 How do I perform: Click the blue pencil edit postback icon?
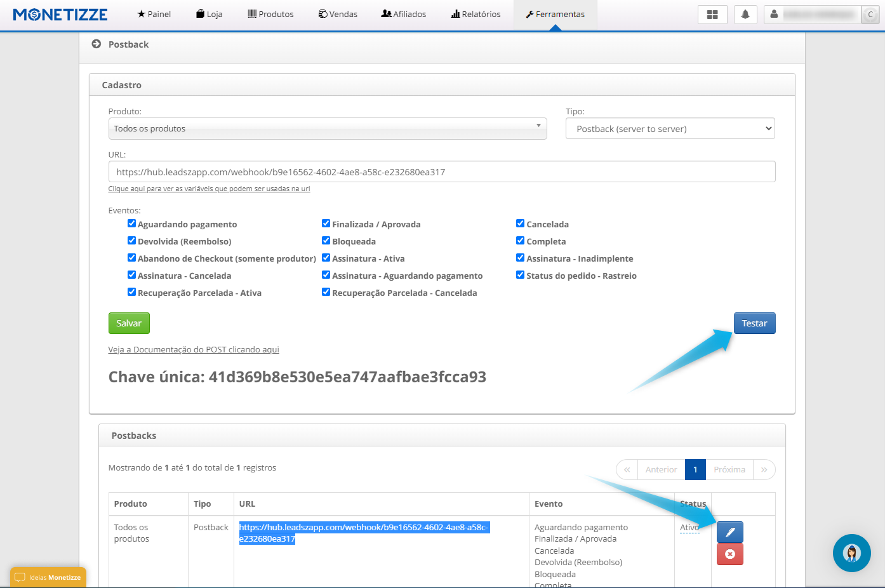coord(729,532)
